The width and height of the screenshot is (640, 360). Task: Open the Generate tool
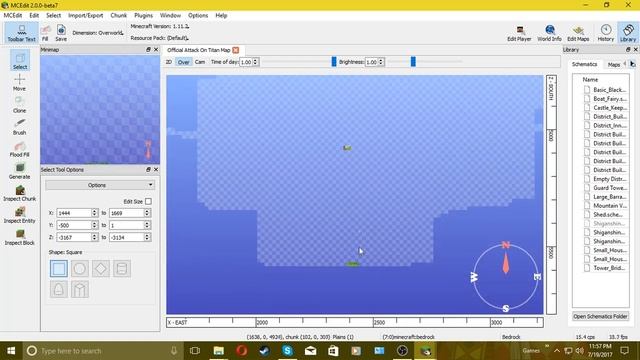[x=20, y=171]
